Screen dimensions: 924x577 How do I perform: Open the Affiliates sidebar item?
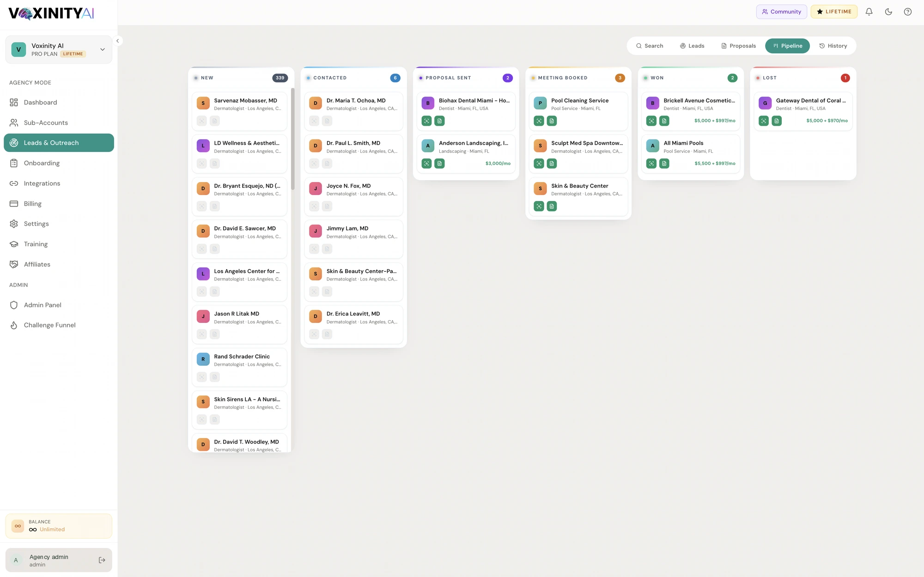coord(59,264)
